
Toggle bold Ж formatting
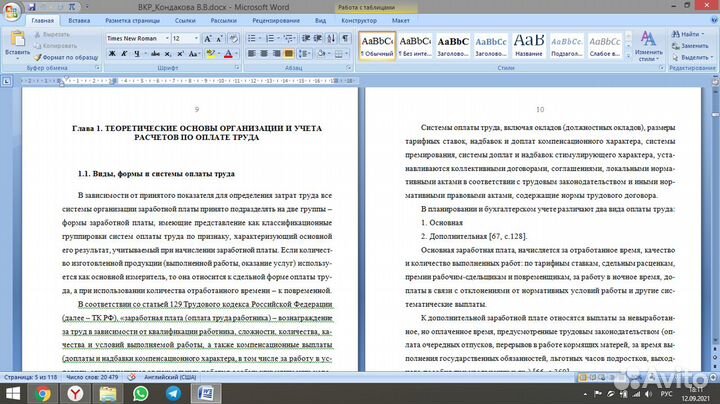[x=112, y=54]
